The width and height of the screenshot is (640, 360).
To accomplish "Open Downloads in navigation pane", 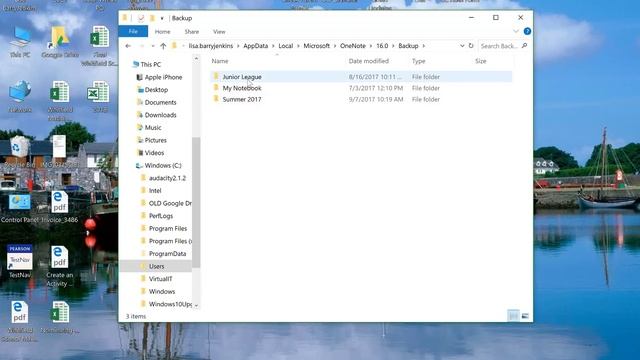I will (160, 115).
